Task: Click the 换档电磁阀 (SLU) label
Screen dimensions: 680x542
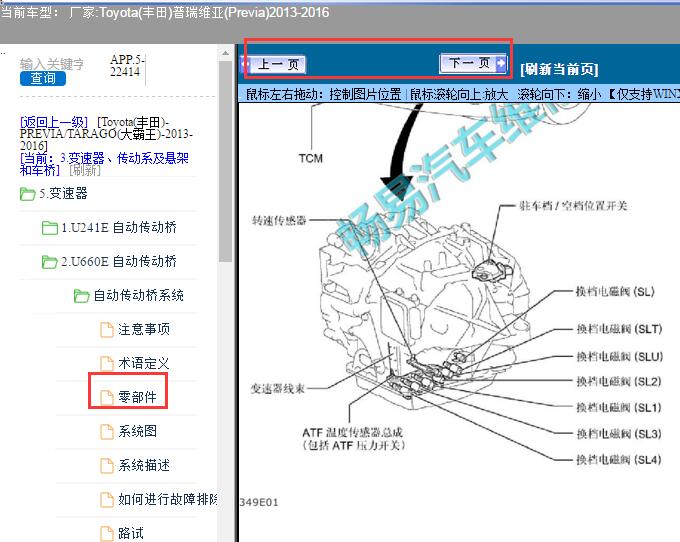Action: (620, 356)
